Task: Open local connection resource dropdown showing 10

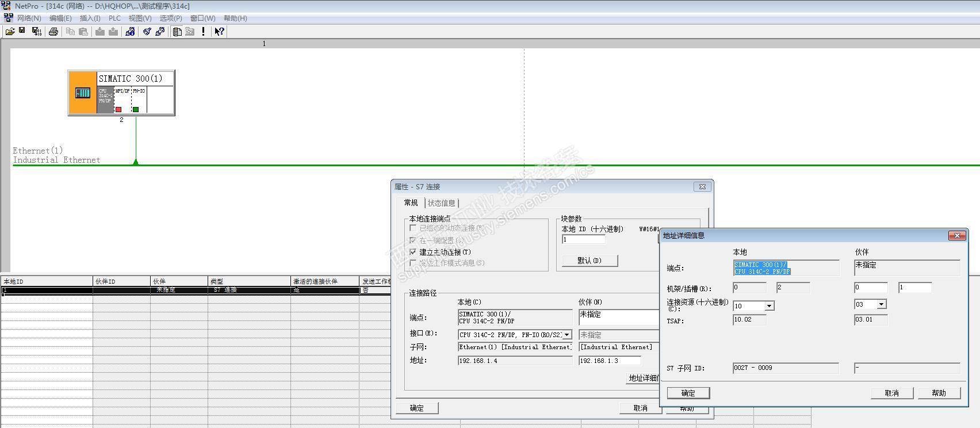Action: [x=770, y=305]
